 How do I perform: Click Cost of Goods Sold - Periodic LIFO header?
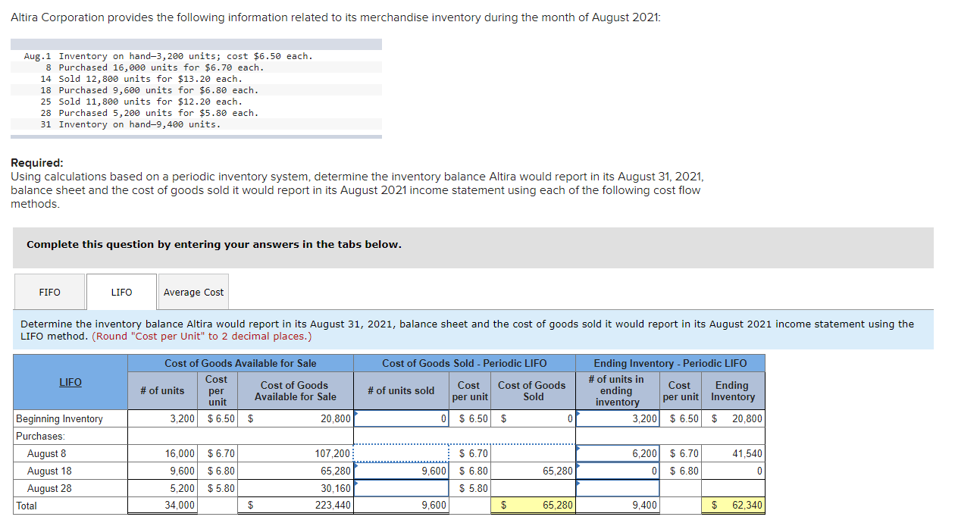click(464, 363)
